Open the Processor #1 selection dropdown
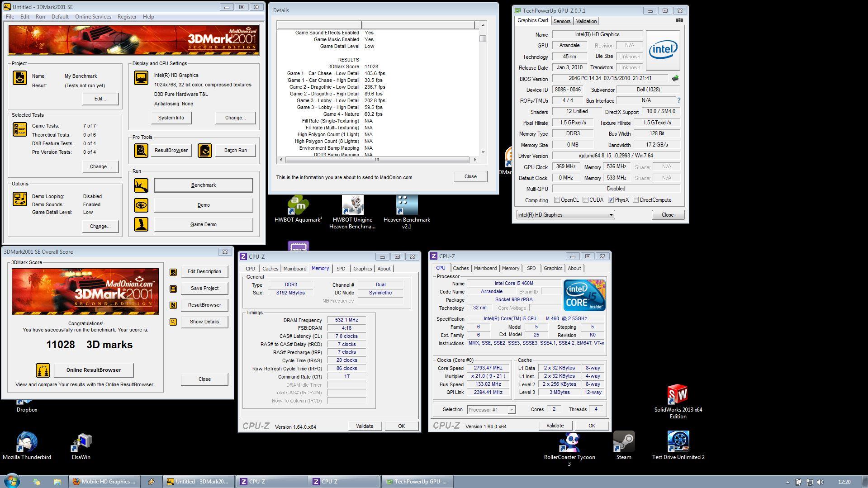The width and height of the screenshot is (868, 488). point(491,410)
